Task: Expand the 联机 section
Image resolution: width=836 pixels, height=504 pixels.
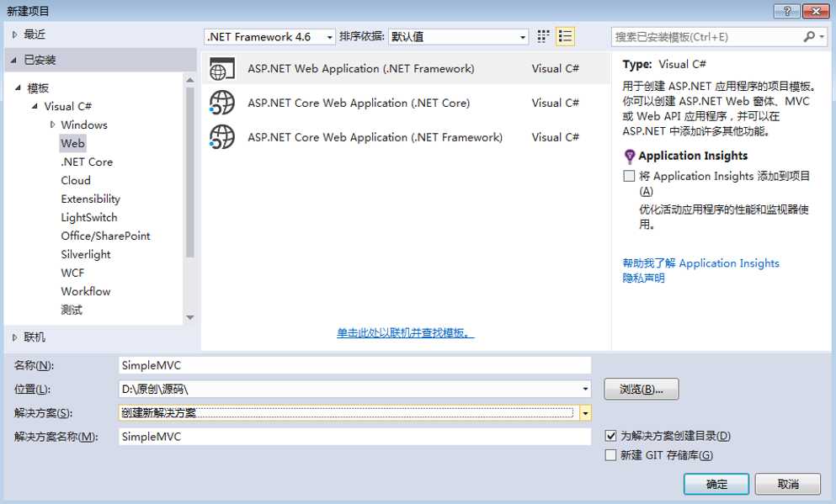Action: tap(14, 337)
